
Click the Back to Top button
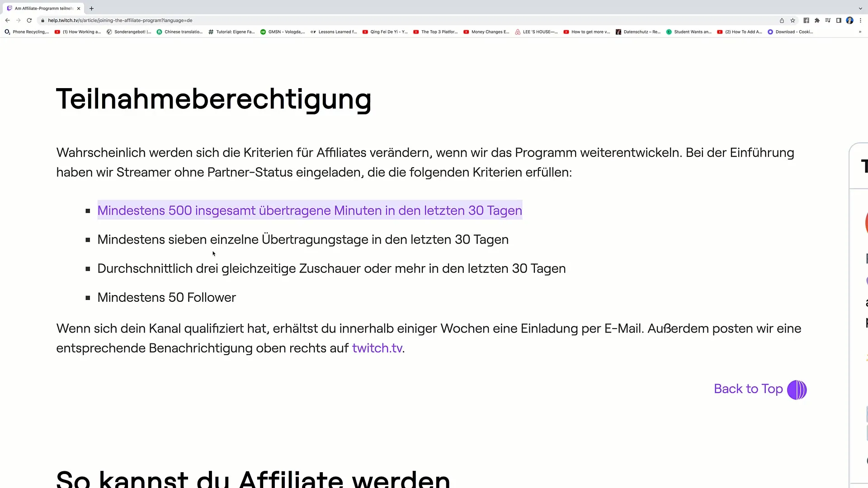click(x=760, y=389)
